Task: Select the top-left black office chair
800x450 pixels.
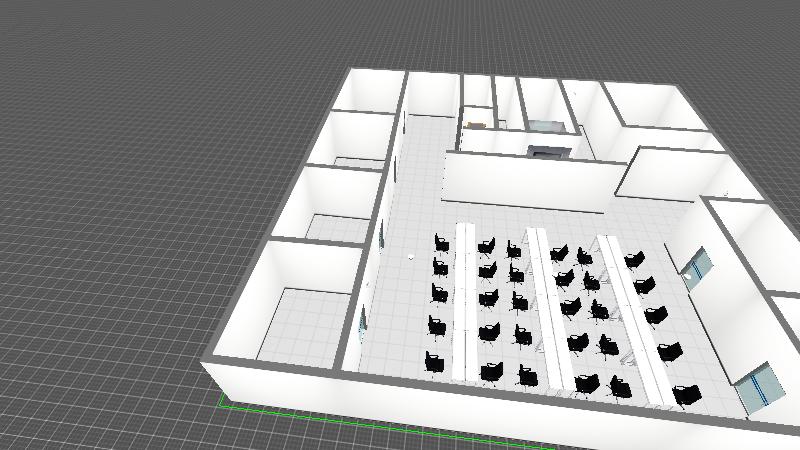Action: 441,243
